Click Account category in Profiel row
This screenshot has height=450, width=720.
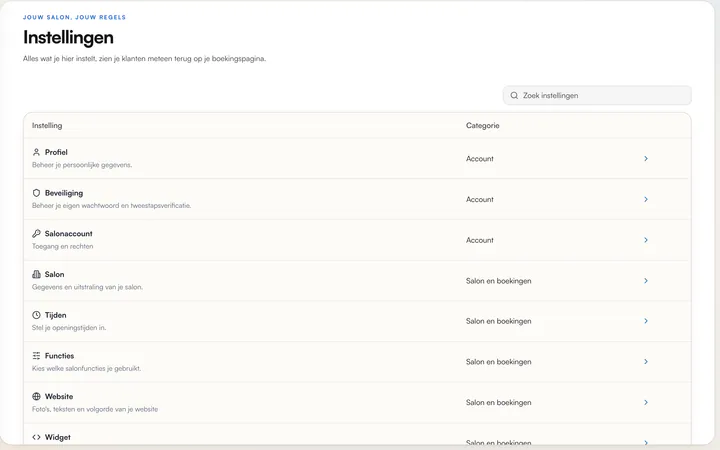[x=480, y=158]
